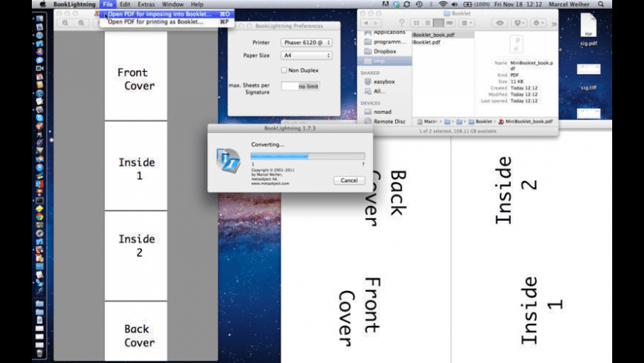The image size is (644, 363).
Task: Open the Paper Size dropdown showing A4
Action: coord(306,55)
